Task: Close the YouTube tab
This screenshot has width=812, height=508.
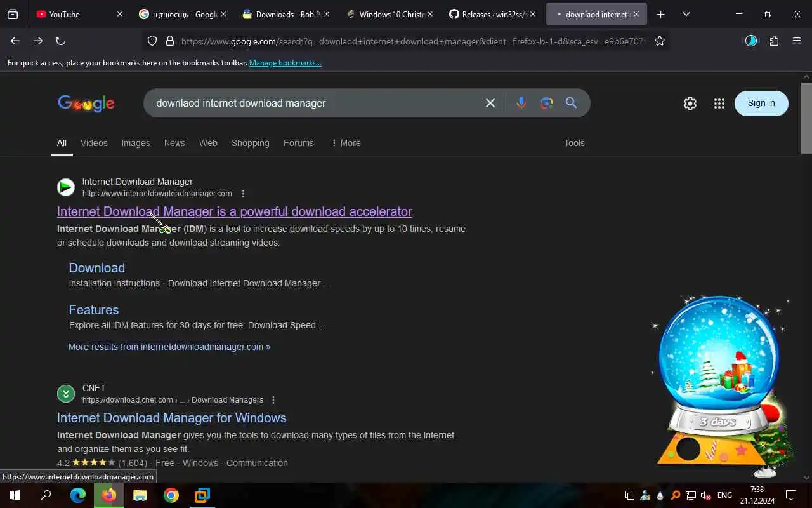Action: (x=119, y=14)
